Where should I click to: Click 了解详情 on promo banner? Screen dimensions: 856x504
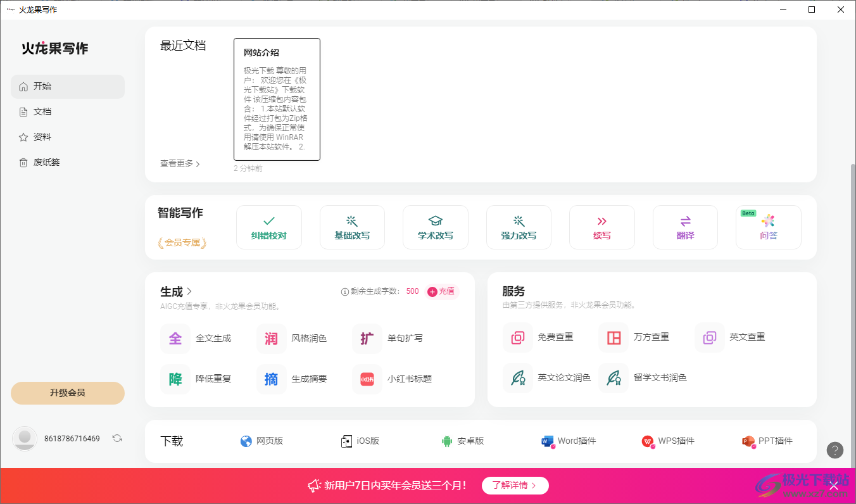click(515, 486)
